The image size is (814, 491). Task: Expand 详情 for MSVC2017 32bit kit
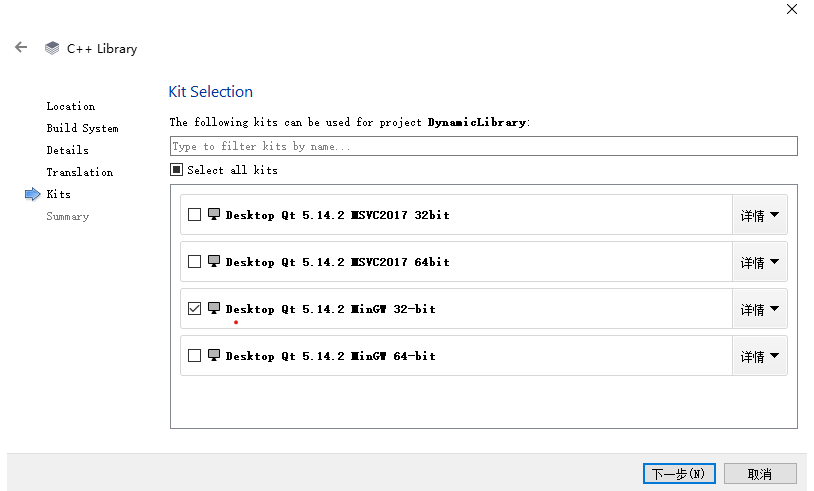759,215
